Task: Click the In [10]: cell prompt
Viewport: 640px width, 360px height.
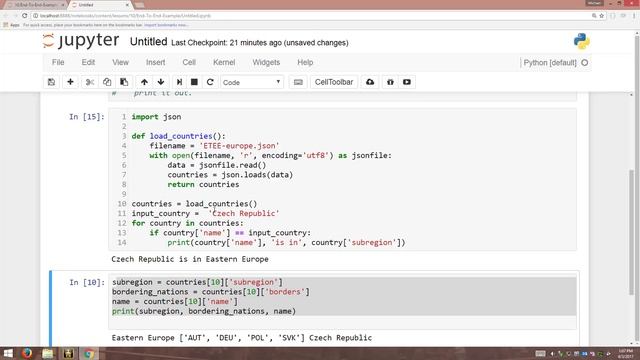Action: (87, 282)
